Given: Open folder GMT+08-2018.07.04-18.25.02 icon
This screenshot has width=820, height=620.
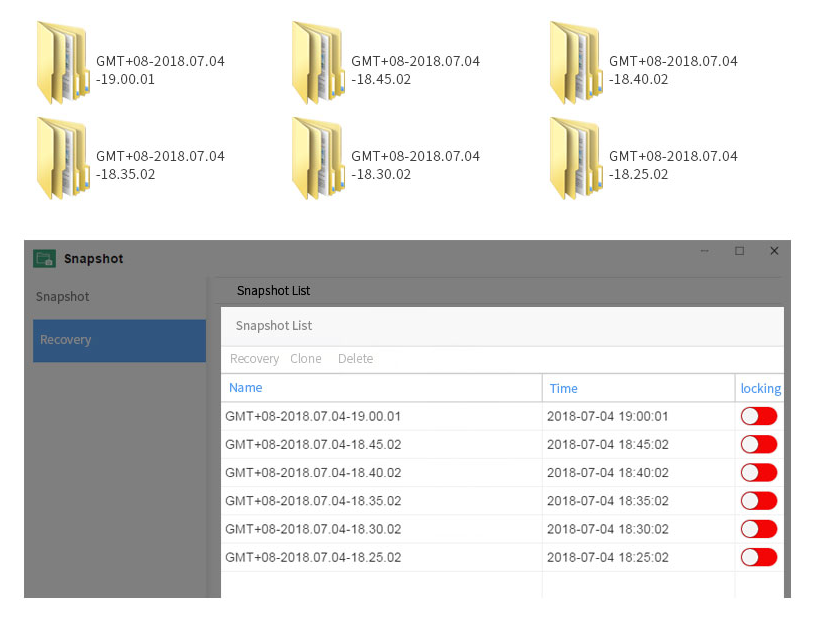Looking at the screenshot, I should coord(576,158).
